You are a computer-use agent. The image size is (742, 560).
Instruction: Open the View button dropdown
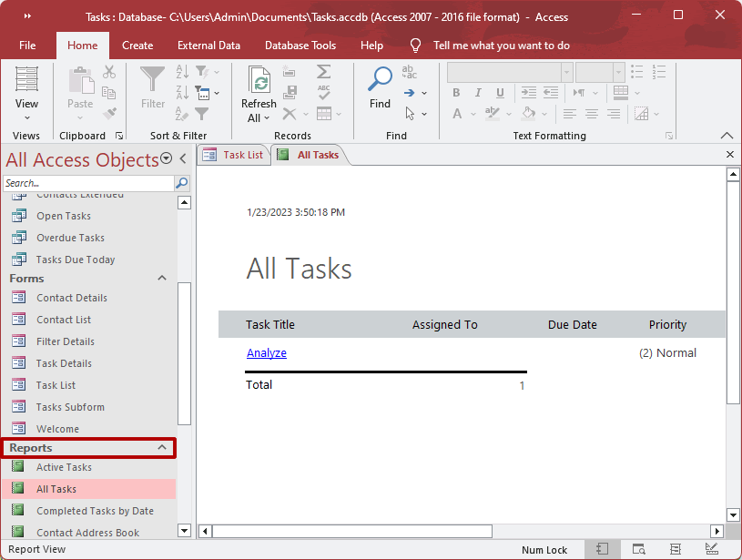[26, 117]
